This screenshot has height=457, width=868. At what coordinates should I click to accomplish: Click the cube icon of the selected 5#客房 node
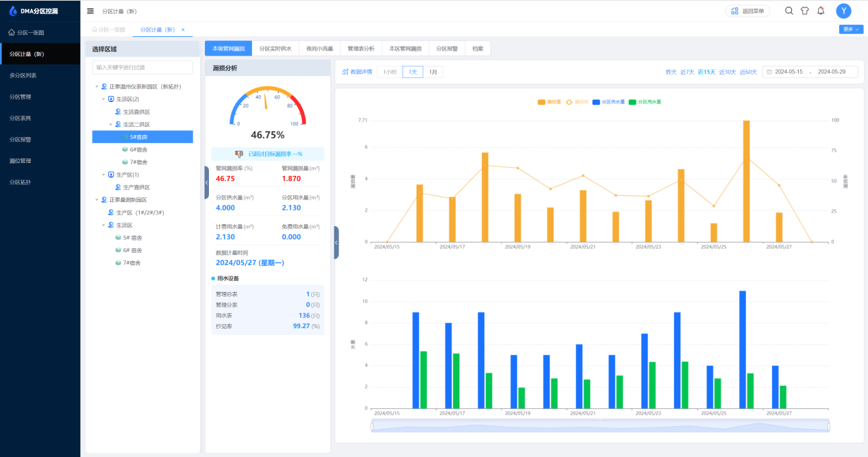tap(125, 137)
